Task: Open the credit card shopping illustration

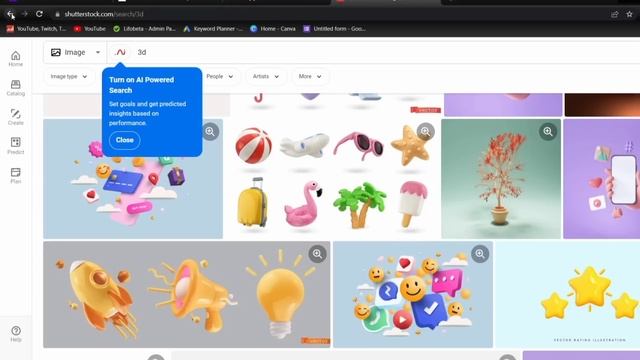Action: 133,179
